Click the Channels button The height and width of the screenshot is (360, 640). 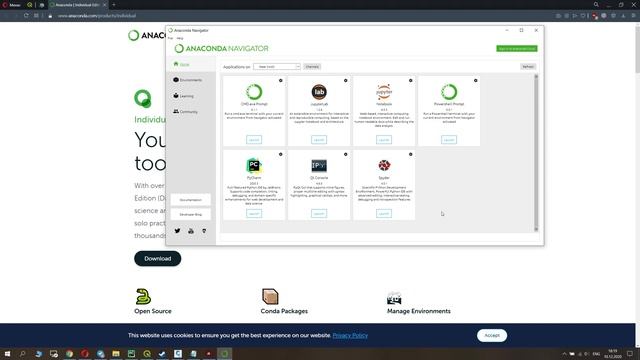(312, 67)
